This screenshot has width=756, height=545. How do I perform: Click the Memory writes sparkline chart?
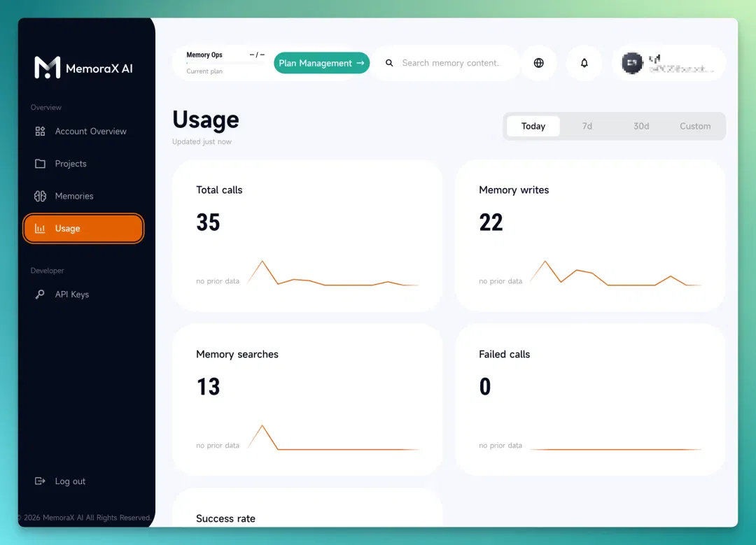616,274
